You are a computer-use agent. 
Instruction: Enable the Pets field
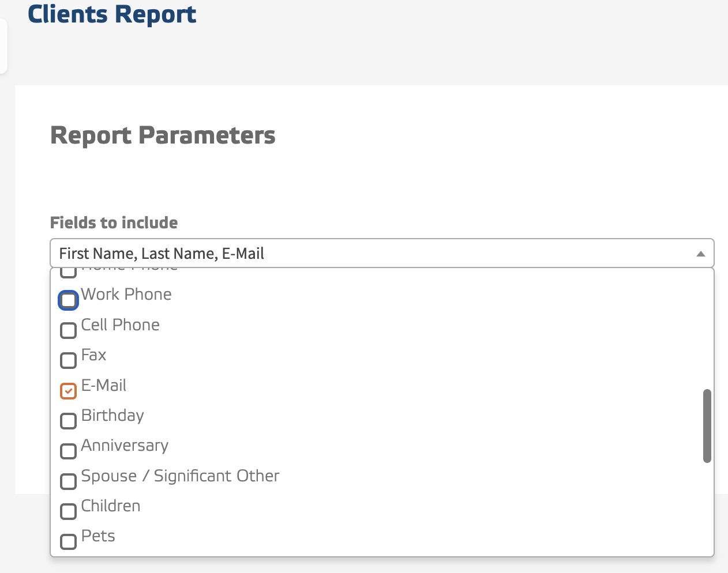point(68,541)
